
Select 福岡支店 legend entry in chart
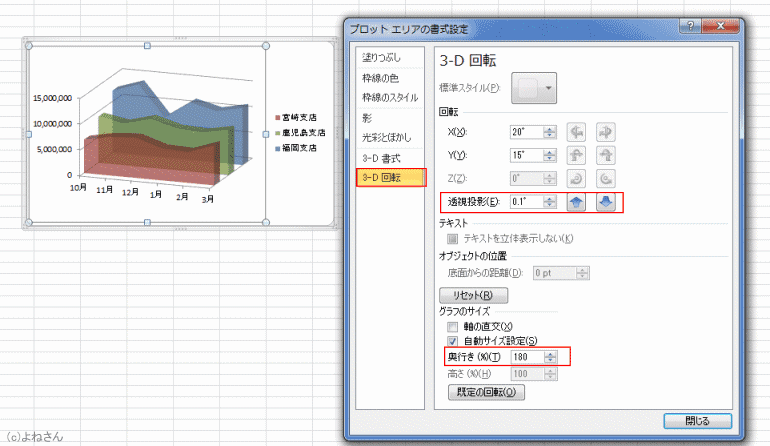[296, 148]
